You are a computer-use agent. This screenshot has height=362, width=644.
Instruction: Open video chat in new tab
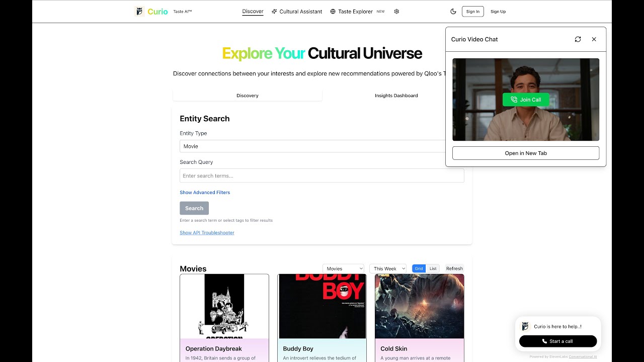click(526, 153)
